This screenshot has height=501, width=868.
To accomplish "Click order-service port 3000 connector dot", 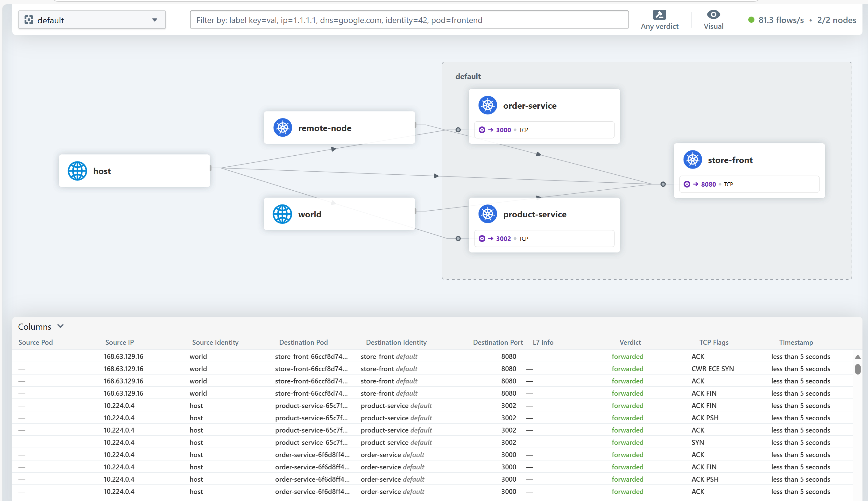I will pyautogui.click(x=458, y=130).
